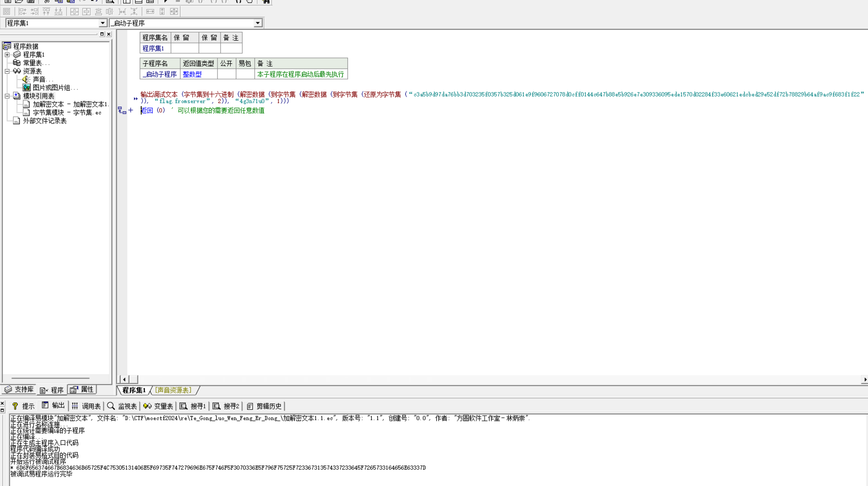The image size is (868, 486).
Task: Switch to the 声音资源表 editor tab
Action: click(173, 390)
